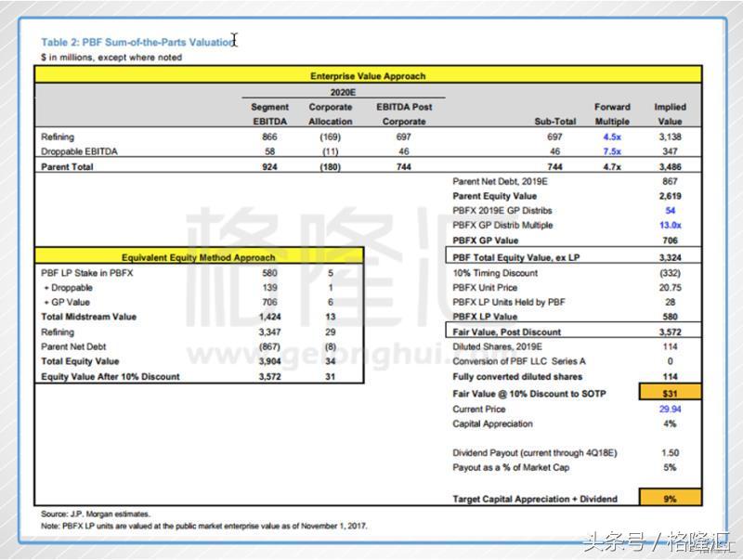Viewport: 743px width, 560px height.
Task: Click the "Payout as a % of Market Cap" label
Action: (x=511, y=468)
